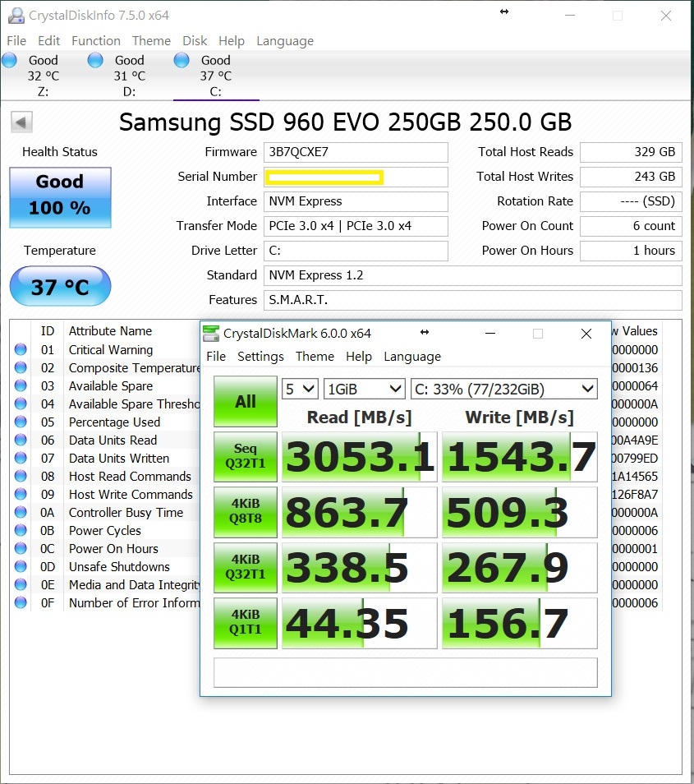Click the CrystalDiskMark title bar app icon

point(211,334)
